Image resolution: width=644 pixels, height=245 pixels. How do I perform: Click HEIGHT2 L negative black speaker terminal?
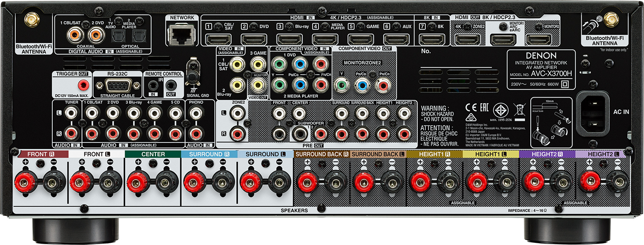click(x=618, y=181)
